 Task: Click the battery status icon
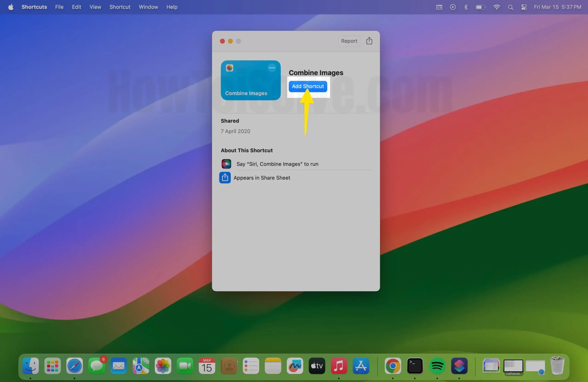[480, 7]
